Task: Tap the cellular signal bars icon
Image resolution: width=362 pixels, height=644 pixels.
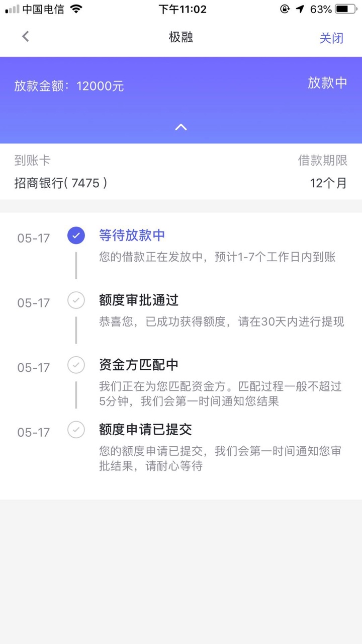Action: (12, 9)
